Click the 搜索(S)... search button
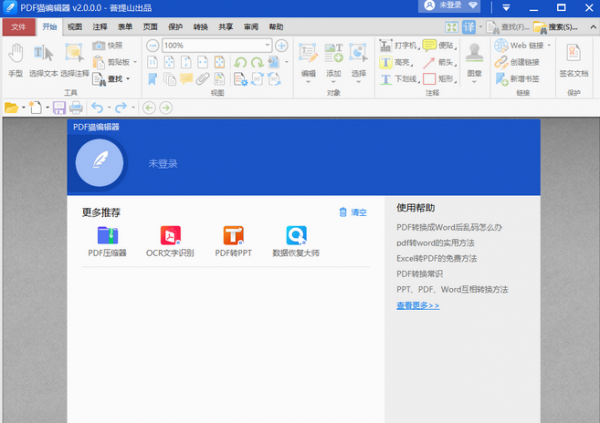600x423 pixels. point(556,27)
